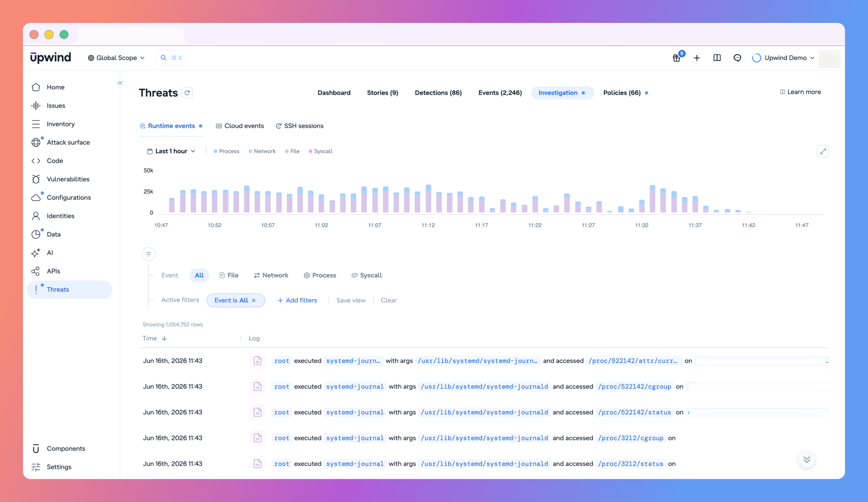The image size is (868, 502).
Task: Click the Upwind logo
Action: coord(51,58)
